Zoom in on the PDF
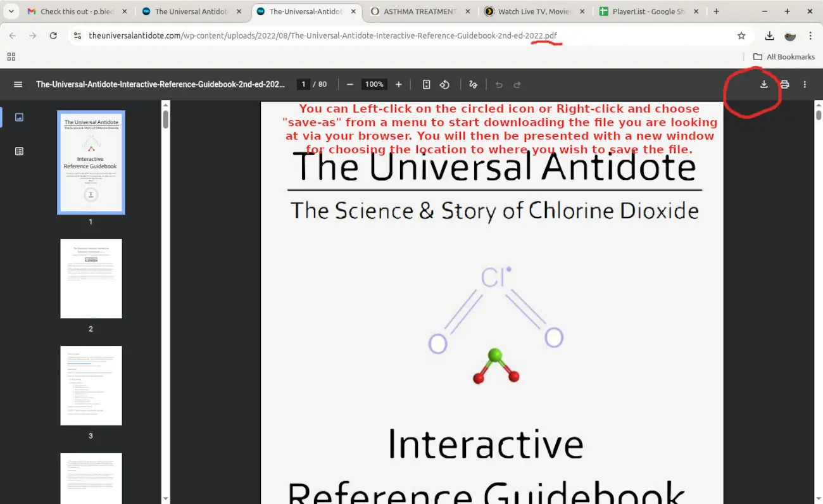823x504 pixels. 398,84
